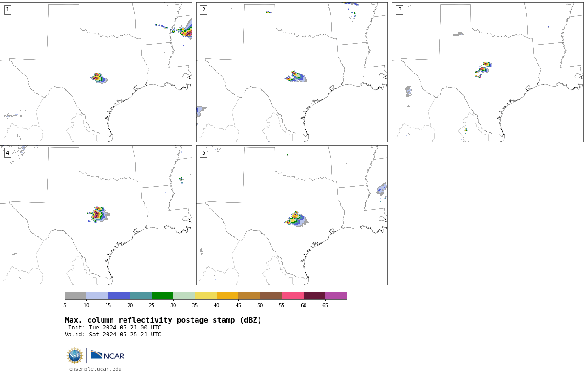Select the tan 45-50 dBZ swatch

coord(249,296)
